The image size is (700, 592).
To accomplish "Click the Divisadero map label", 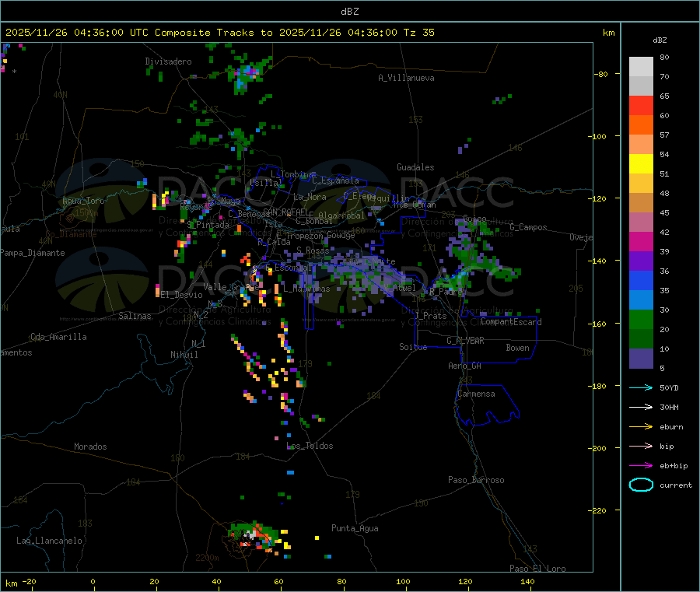I will 168,61.
